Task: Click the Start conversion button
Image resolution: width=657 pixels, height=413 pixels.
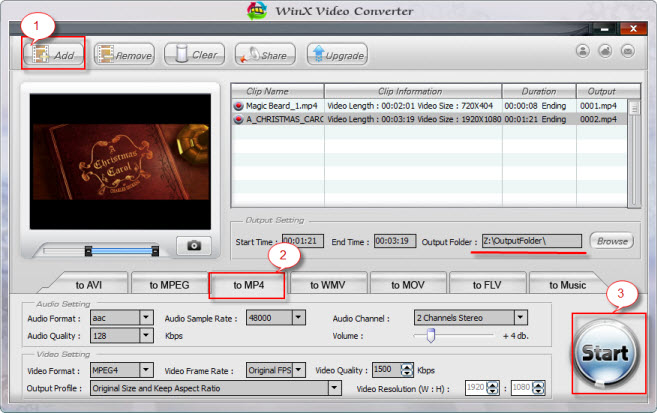Action: coord(605,353)
